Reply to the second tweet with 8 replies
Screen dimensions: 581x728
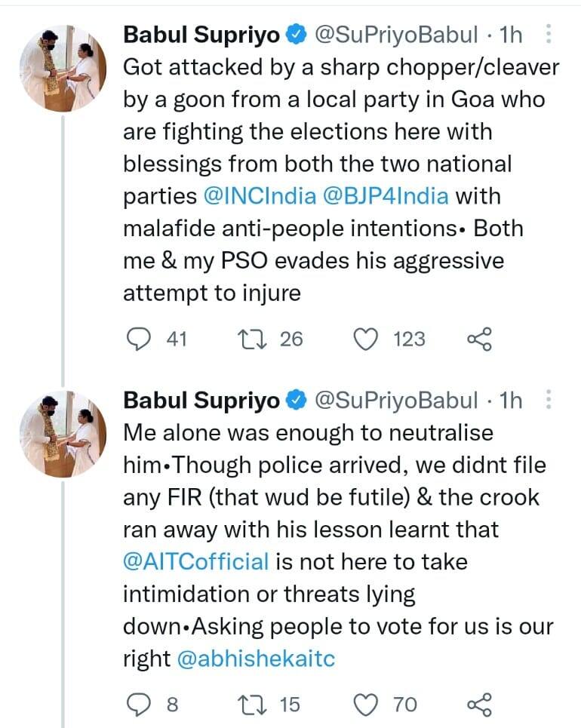[x=137, y=705]
